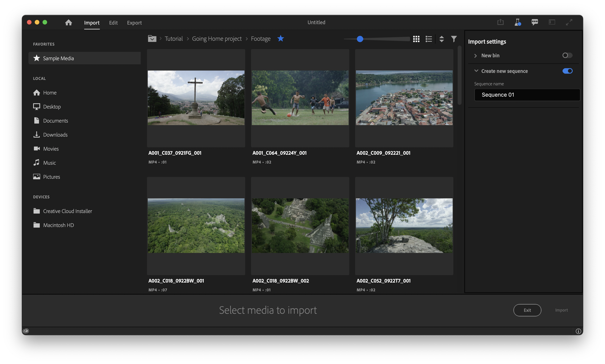605x364 pixels.
Task: Click the Exit button
Action: (x=527, y=310)
